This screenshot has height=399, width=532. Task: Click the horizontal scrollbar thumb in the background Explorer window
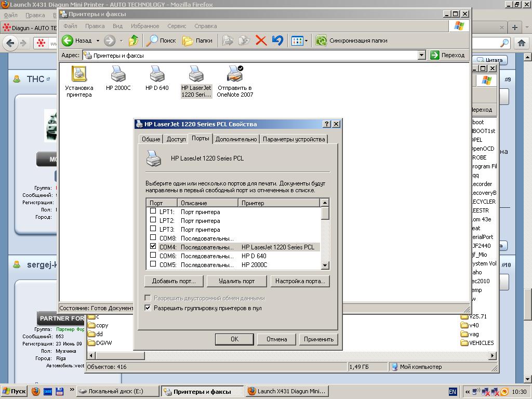pyautogui.click(x=120, y=355)
